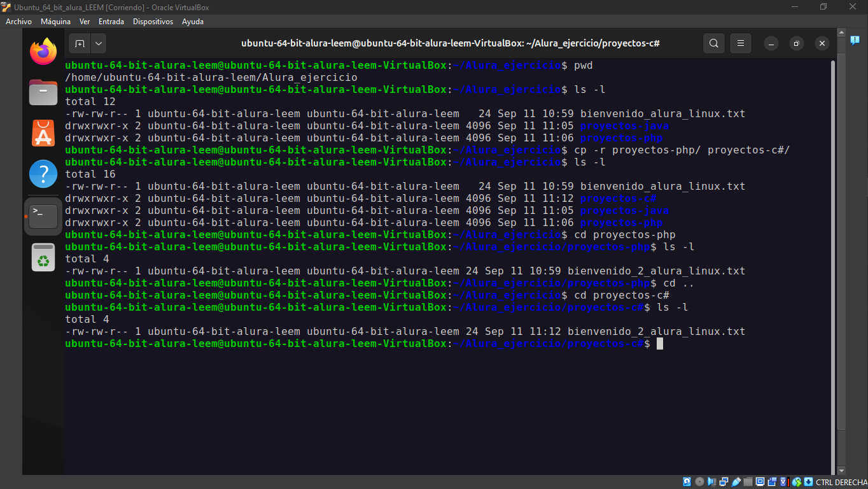Open the Entrada menu
Screen dimensions: 868x489
(111, 21)
